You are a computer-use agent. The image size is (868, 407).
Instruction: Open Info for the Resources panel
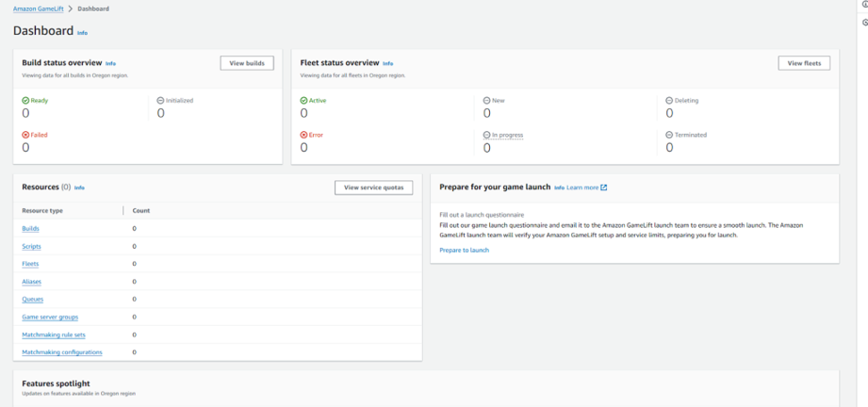coord(80,187)
